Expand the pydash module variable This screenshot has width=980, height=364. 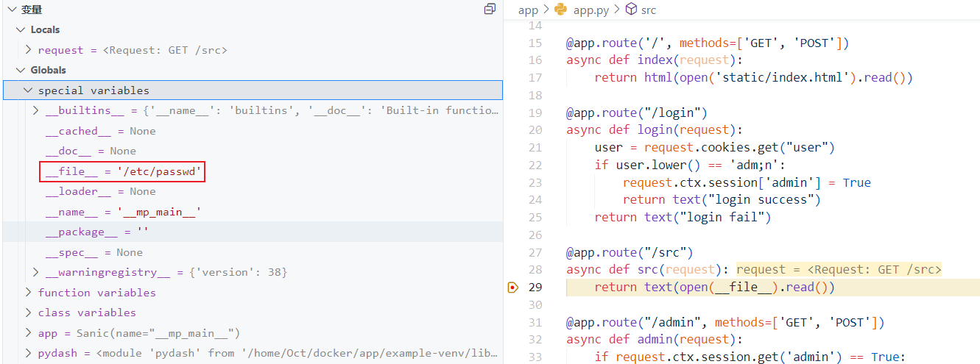point(28,353)
